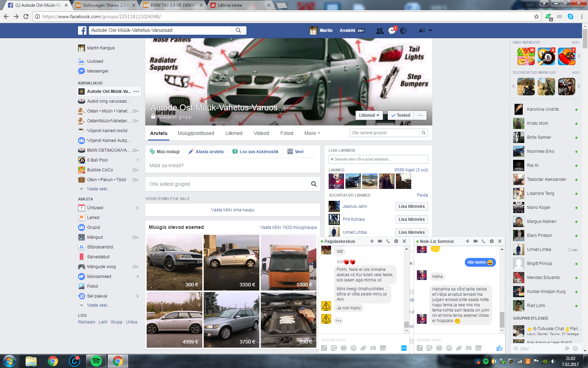The height and width of the screenshot is (368, 588).
Task: Click Skype extension icon
Action: pyautogui.click(x=570, y=16)
